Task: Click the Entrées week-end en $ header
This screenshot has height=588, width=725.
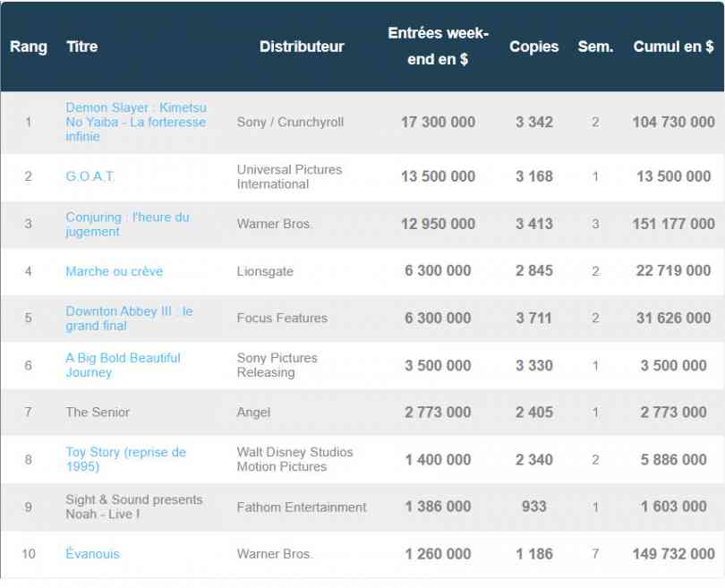Action: pos(438,46)
